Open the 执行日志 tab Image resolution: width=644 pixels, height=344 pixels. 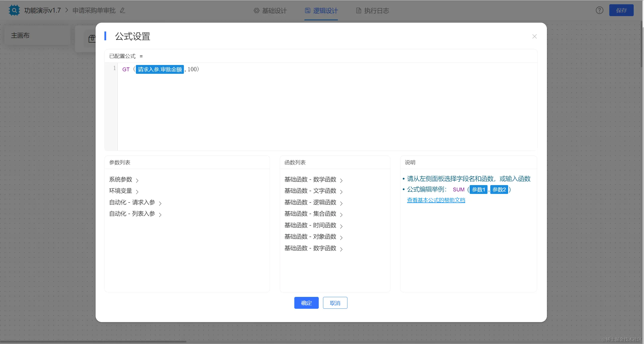click(x=373, y=11)
